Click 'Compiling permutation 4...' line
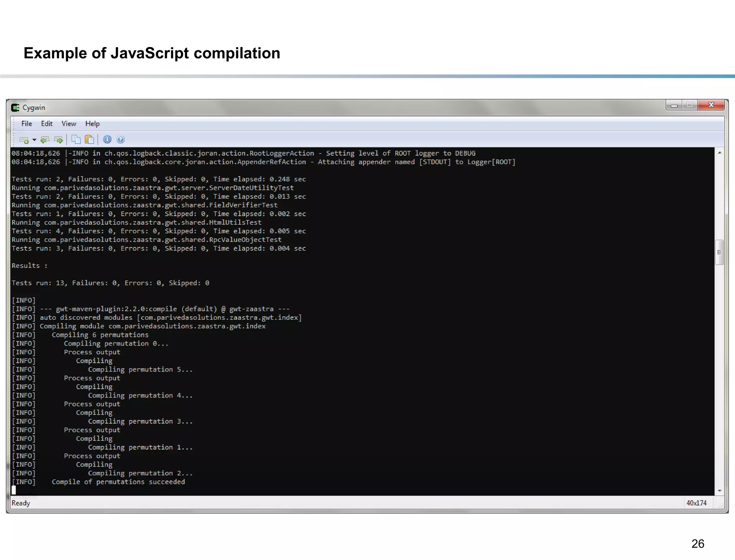 click(x=102, y=396)
